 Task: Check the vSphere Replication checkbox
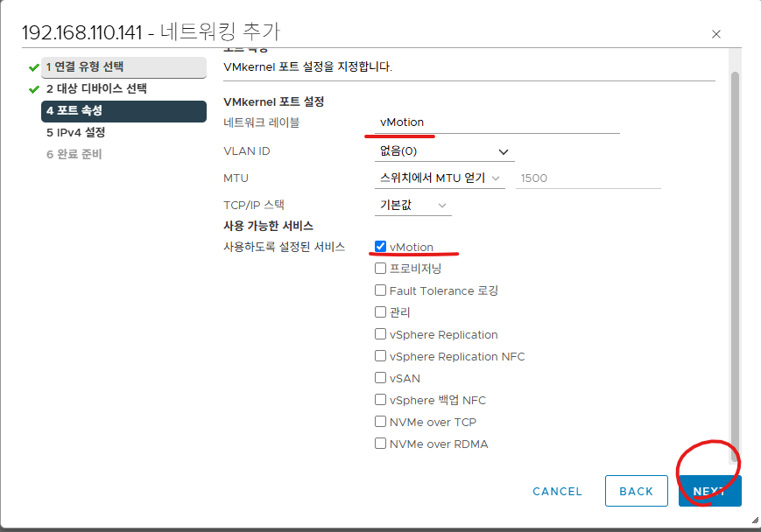coord(380,334)
